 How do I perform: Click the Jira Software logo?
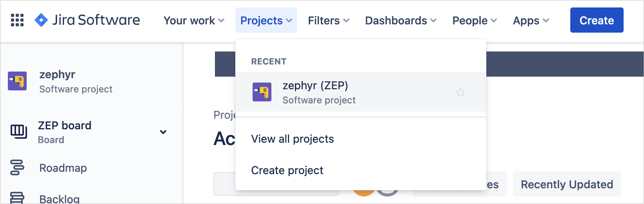[87, 20]
